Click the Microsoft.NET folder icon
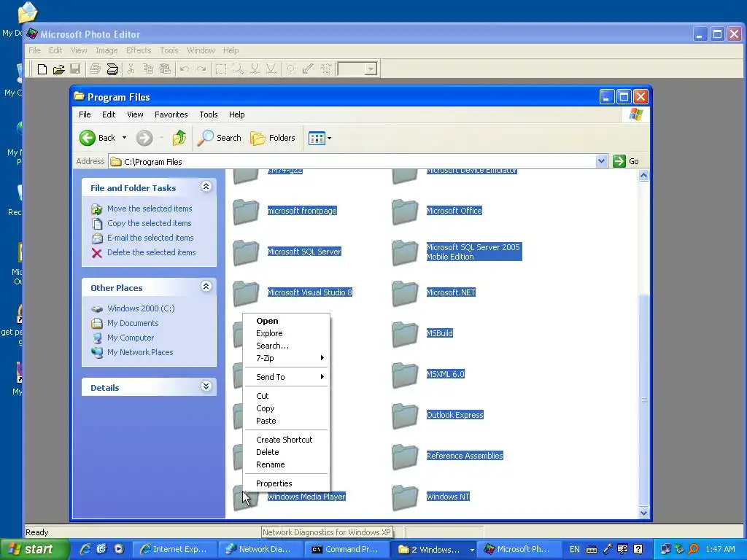 coord(405,293)
